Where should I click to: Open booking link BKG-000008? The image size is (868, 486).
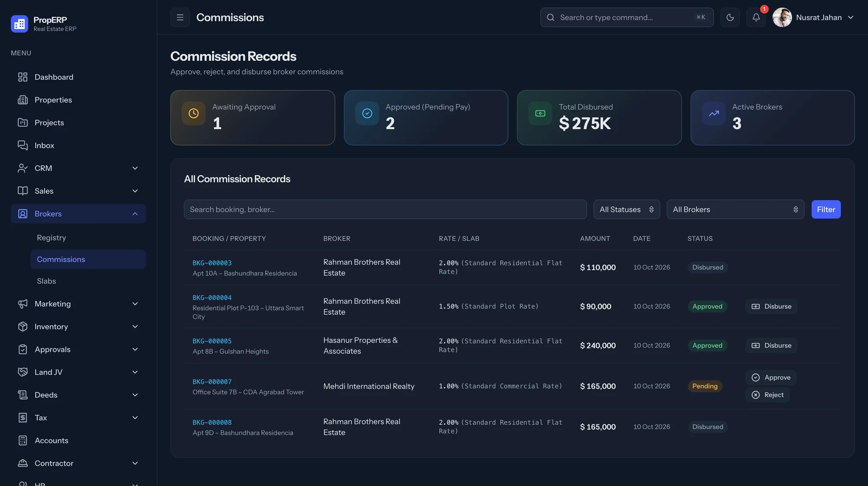coord(212,422)
